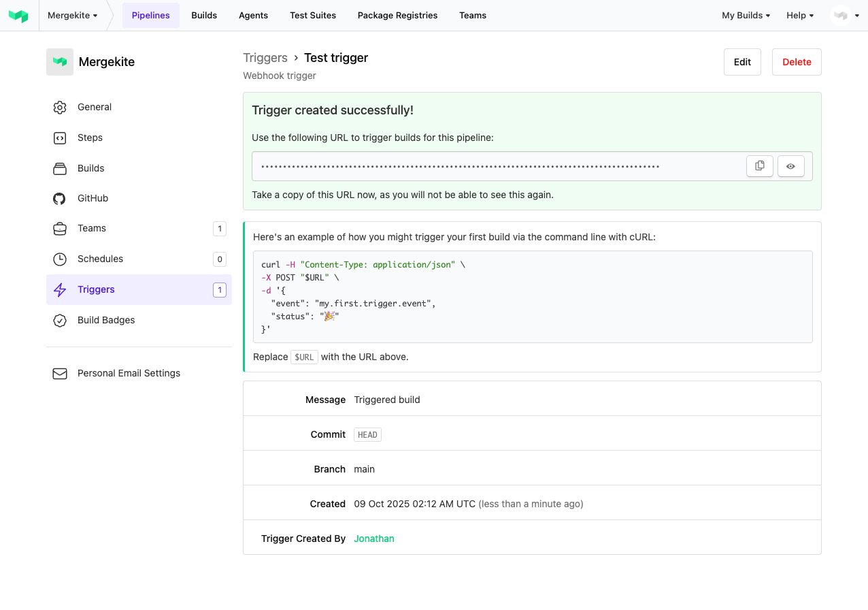Copy the trigger URL with clipboard icon
This screenshot has width=868, height=610.
759,166
